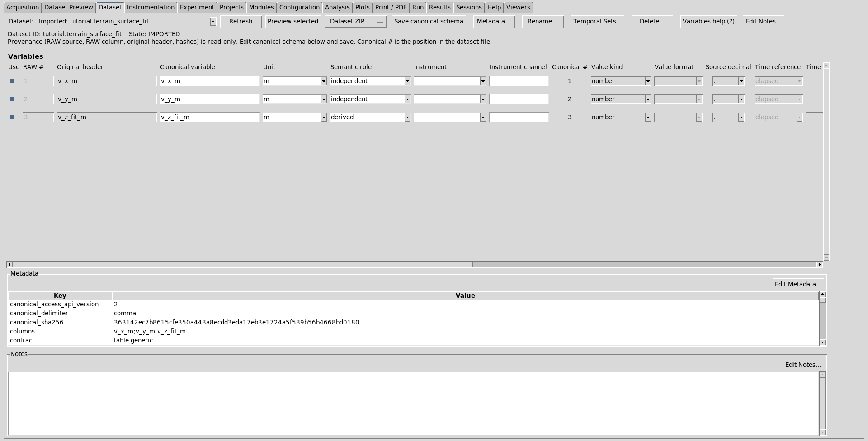Toggle Use checkbox for v_y_m row
Screen dimensions: 868x441
coord(12,99)
